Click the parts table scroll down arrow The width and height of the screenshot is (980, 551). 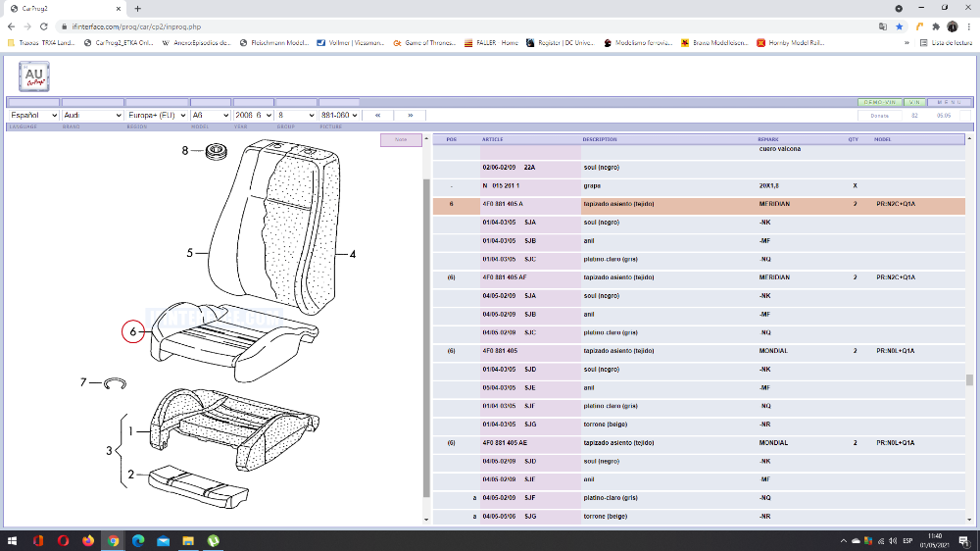click(969, 519)
